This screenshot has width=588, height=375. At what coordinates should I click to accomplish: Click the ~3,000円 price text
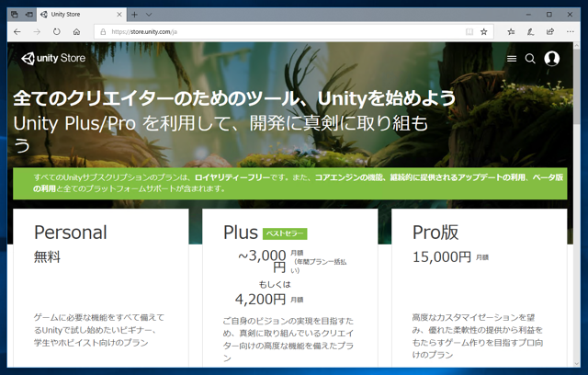coord(262,261)
